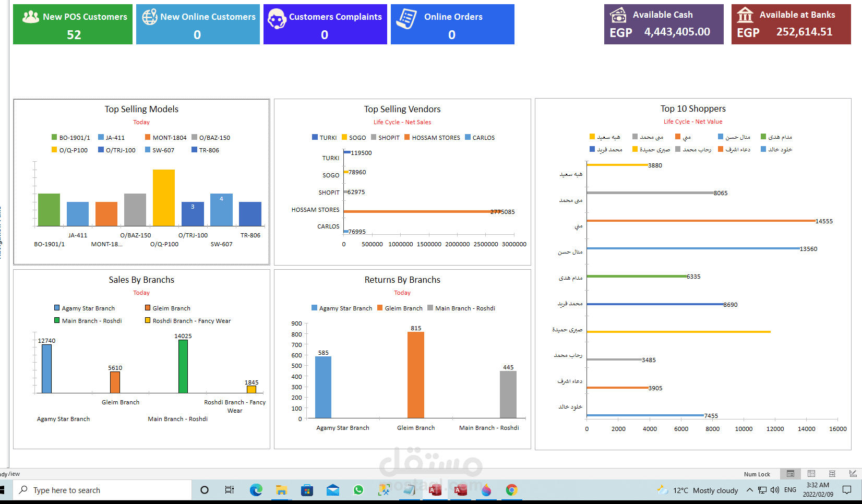The width and height of the screenshot is (862, 504).
Task: Click the 12740 label above Agamy Star bar
Action: 46,341
